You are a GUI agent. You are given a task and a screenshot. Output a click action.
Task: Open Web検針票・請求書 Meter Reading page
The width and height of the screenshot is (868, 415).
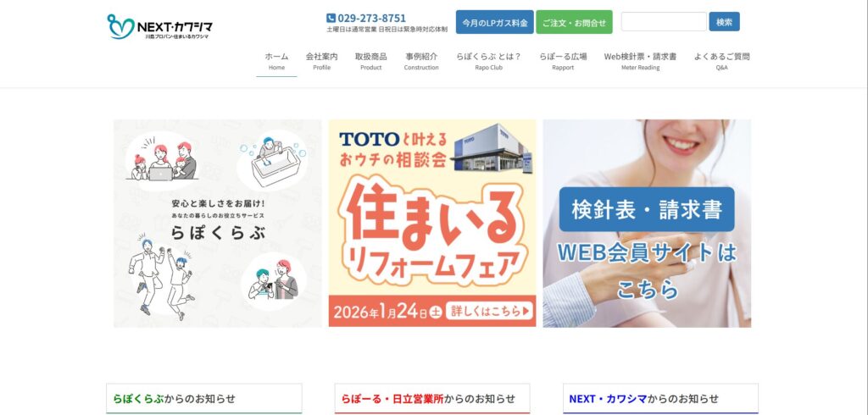(x=640, y=61)
